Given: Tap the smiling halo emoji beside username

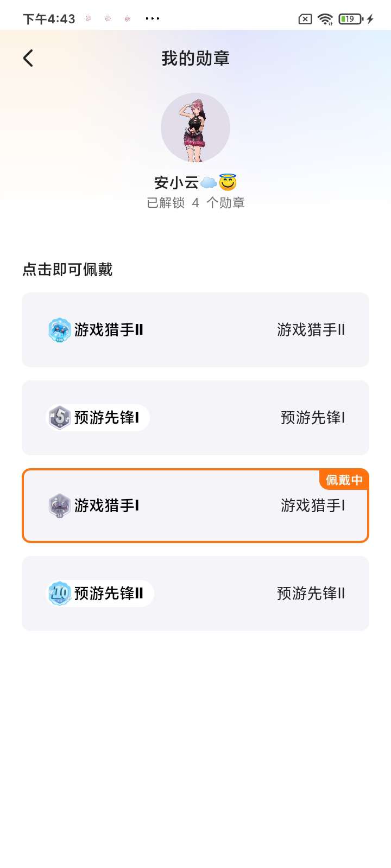Looking at the screenshot, I should coord(228,182).
